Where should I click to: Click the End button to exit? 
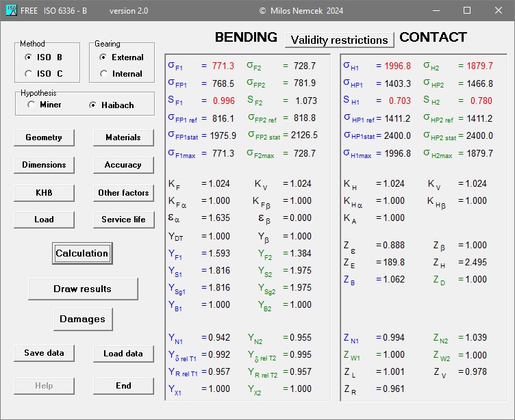(123, 386)
